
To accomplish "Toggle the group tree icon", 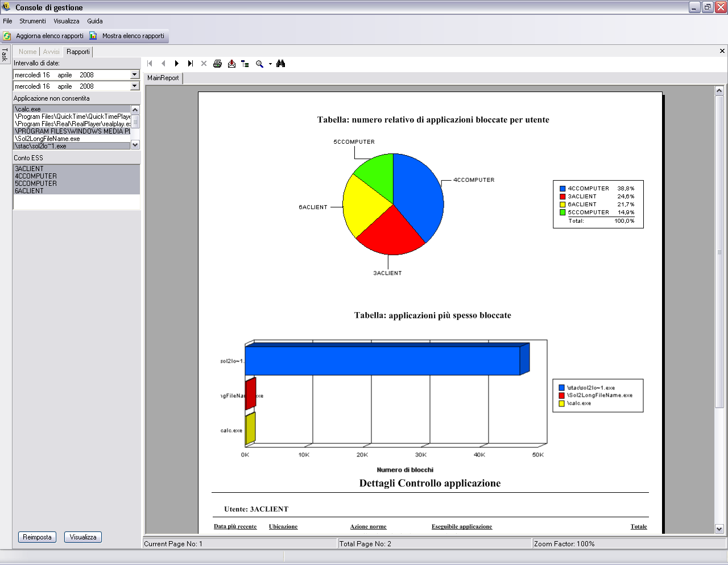I will [x=245, y=64].
